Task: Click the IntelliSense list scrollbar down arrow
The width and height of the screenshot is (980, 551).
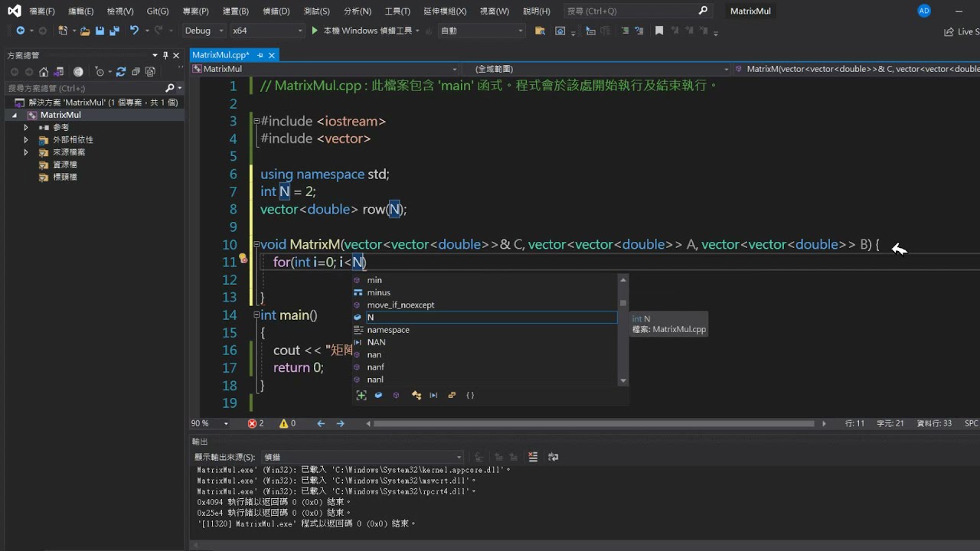Action: tap(623, 380)
